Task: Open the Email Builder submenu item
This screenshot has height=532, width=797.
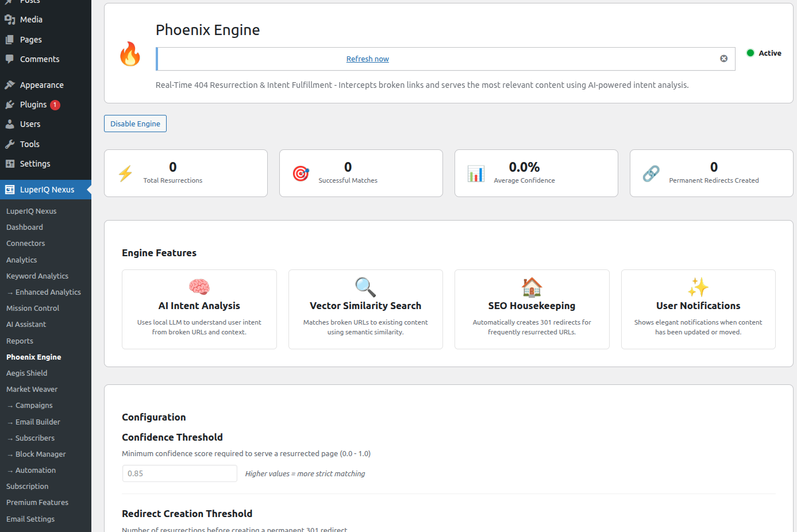Action: (37, 422)
